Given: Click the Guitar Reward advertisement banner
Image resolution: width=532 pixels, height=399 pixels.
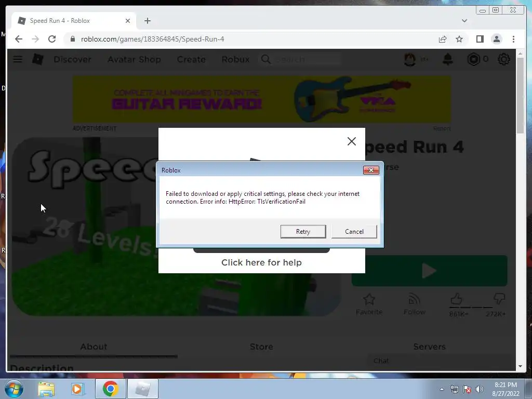Looking at the screenshot, I should pos(262,99).
